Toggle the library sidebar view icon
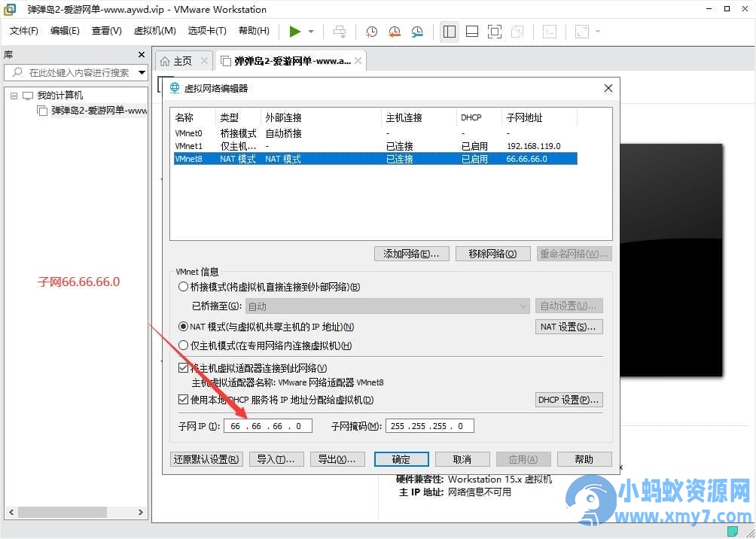 (450, 32)
